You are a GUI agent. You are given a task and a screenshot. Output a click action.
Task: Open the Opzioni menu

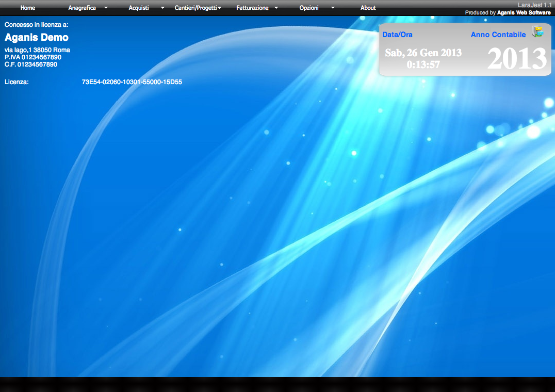[309, 8]
